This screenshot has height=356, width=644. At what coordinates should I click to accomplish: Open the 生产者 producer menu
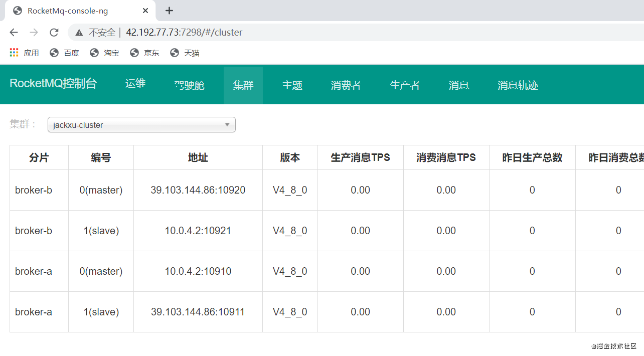(x=405, y=85)
